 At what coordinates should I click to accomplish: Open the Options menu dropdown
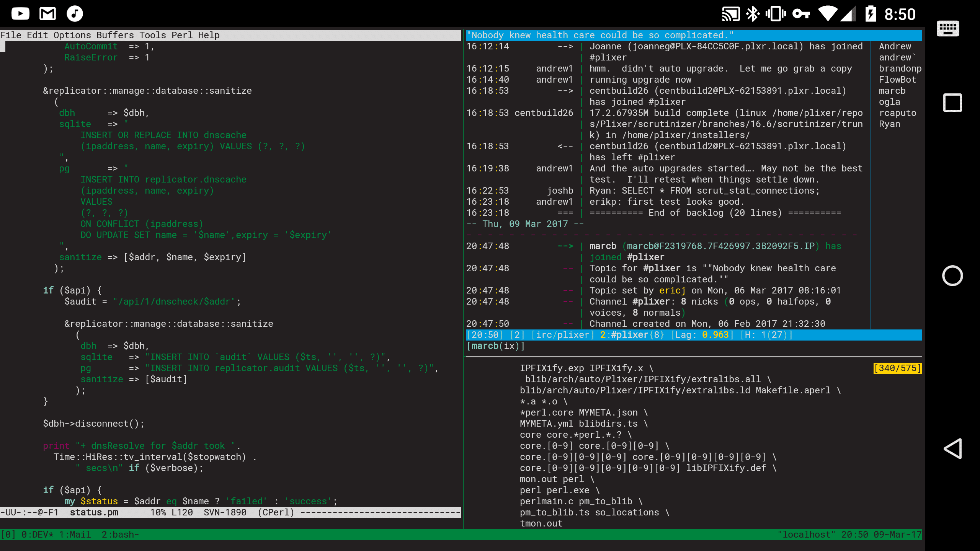click(71, 35)
